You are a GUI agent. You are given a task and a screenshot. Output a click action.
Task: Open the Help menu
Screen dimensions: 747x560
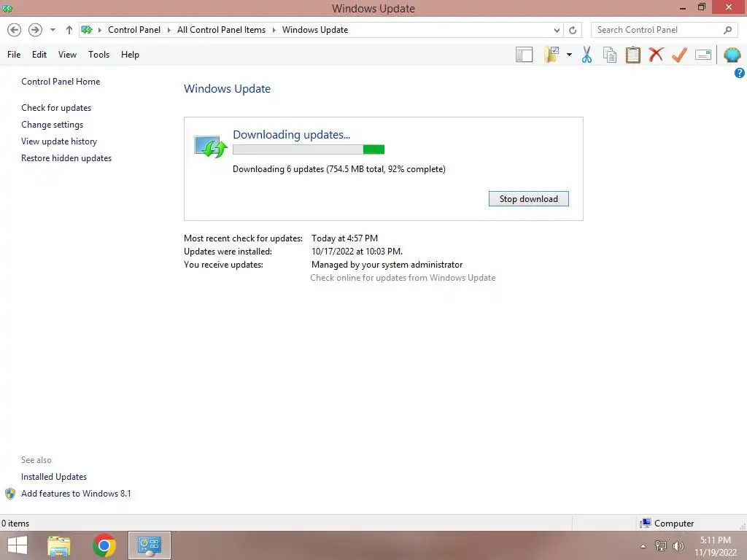point(130,54)
